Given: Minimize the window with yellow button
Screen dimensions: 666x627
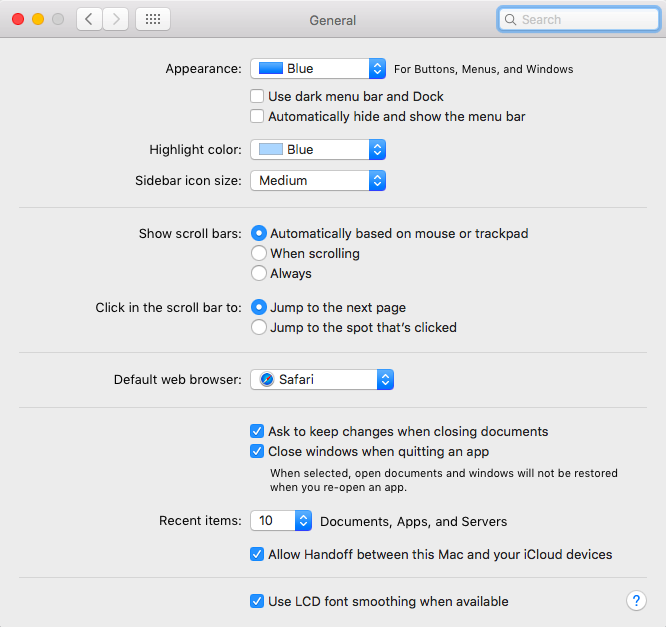Looking at the screenshot, I should tap(38, 19).
